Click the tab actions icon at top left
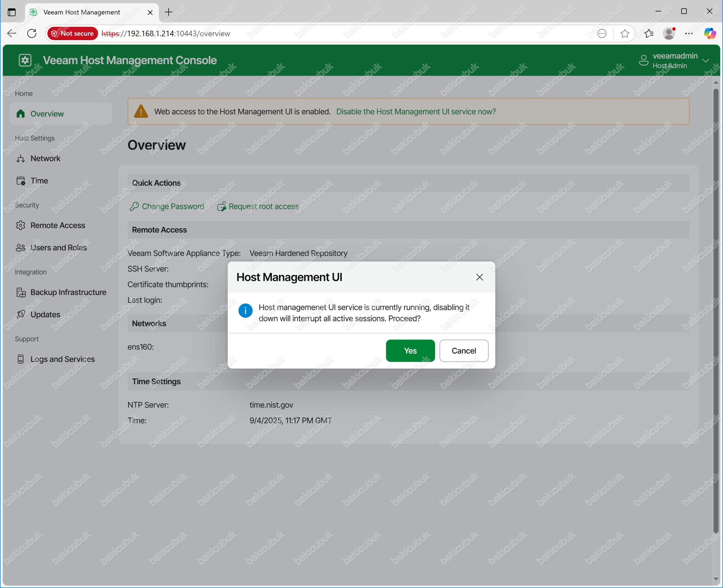723x588 pixels. 12,12
